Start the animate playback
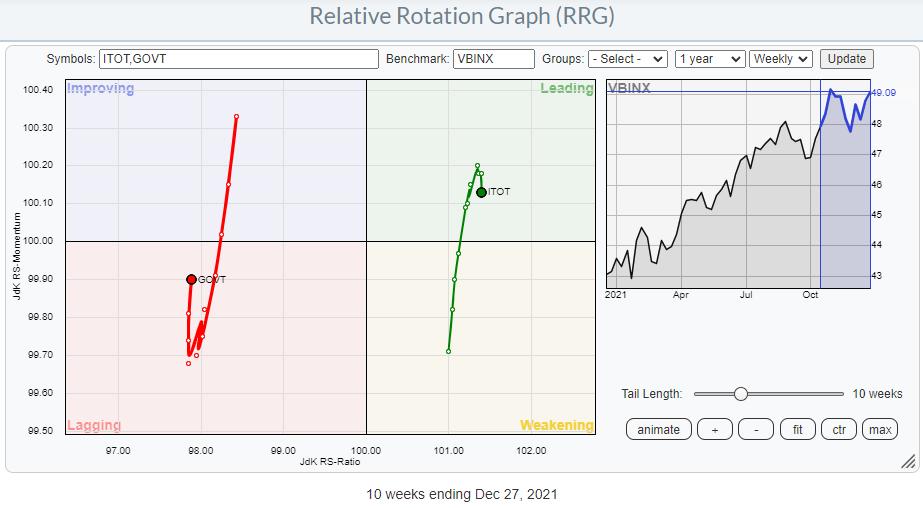923x508 pixels. pyautogui.click(x=658, y=429)
